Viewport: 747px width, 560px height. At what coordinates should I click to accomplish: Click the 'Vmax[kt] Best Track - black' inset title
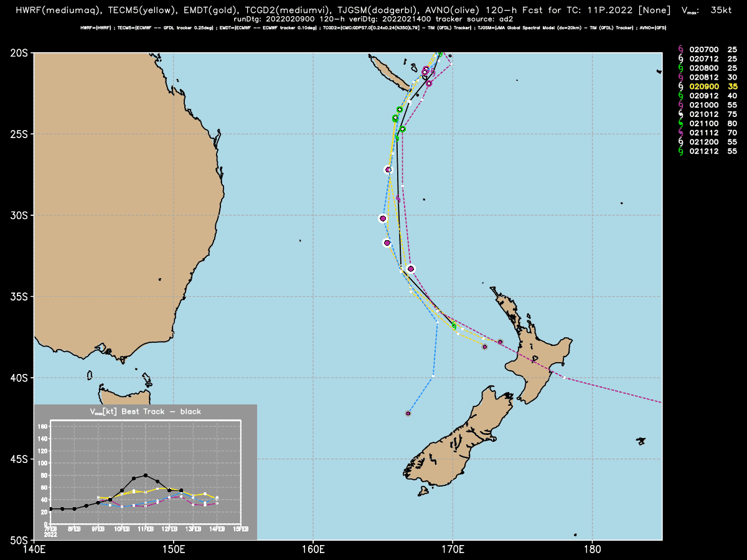146,411
